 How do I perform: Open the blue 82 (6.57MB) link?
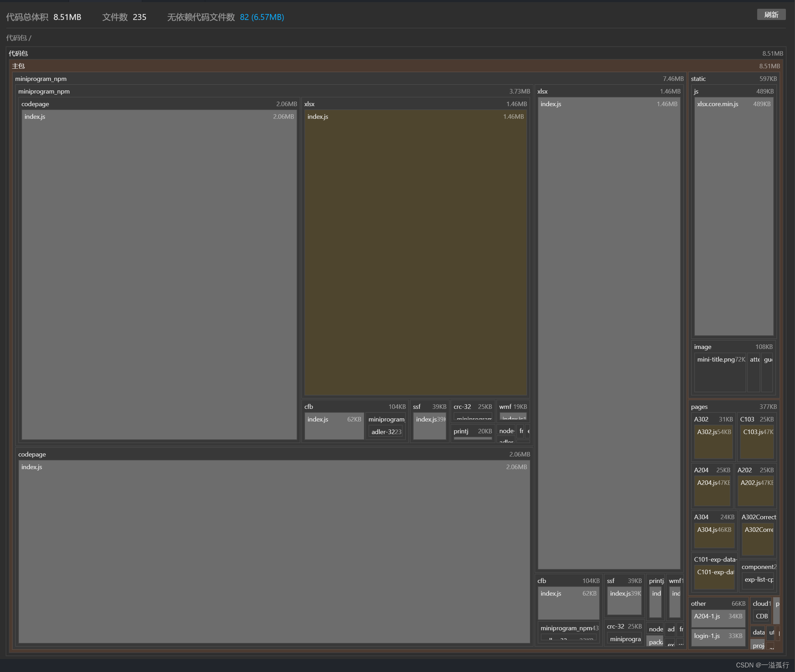coord(262,17)
